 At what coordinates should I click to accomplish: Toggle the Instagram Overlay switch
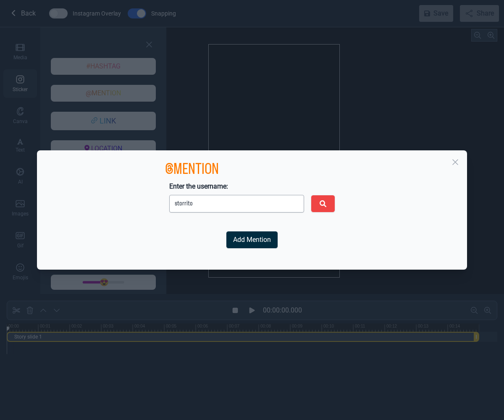click(58, 13)
